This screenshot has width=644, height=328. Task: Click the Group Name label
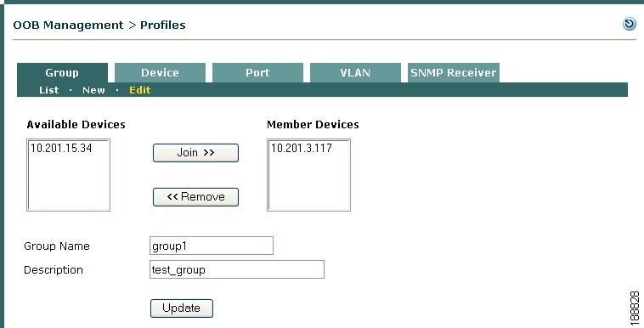(x=57, y=246)
